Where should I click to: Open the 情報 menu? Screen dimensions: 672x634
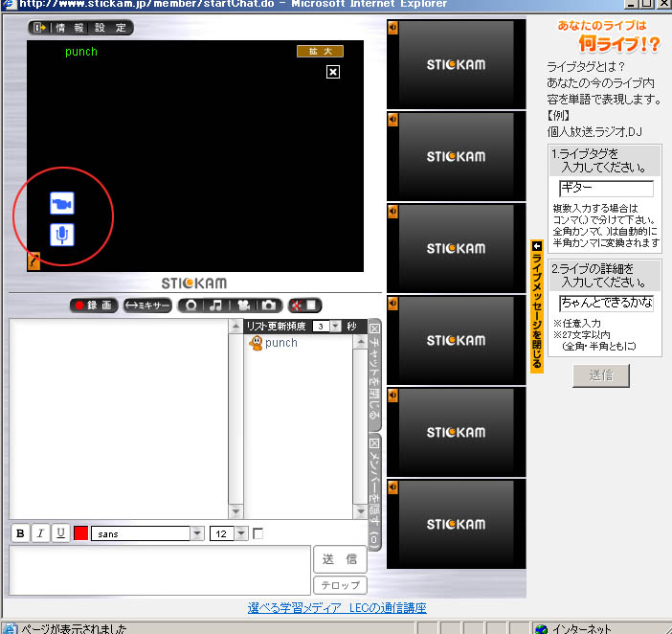click(x=70, y=28)
